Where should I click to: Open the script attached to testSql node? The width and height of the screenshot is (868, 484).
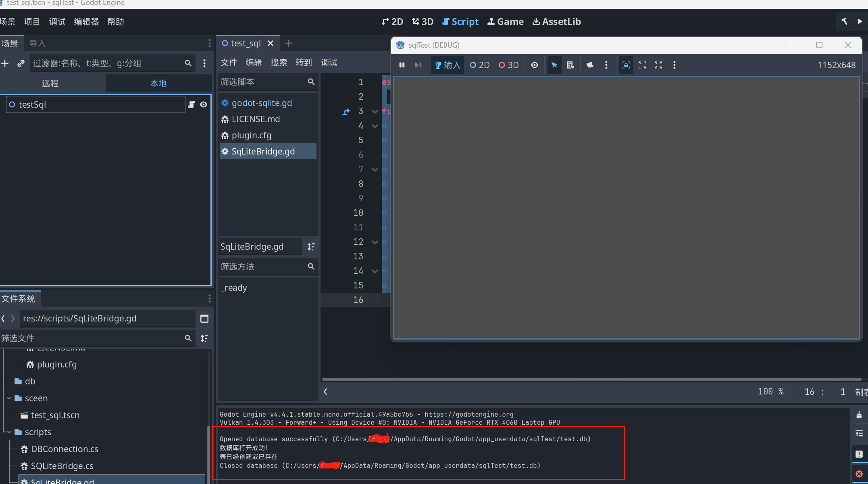(192, 104)
